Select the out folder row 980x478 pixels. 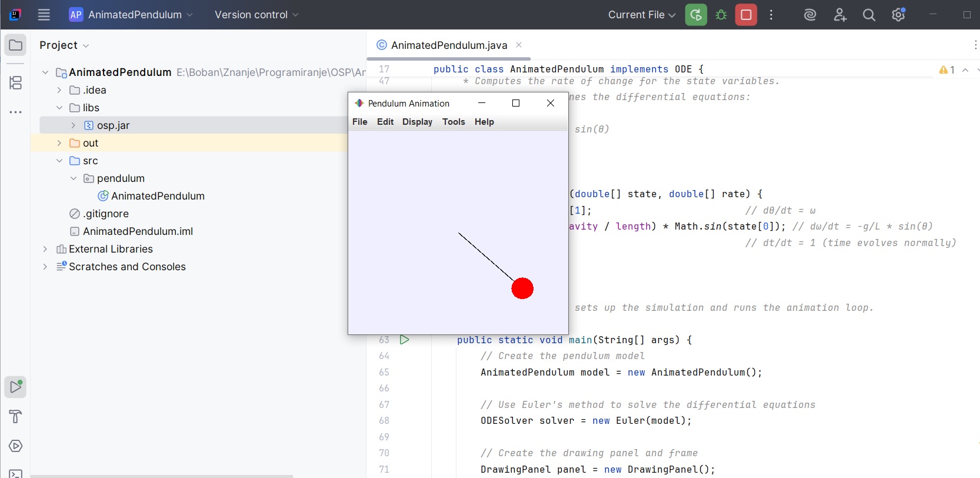click(x=189, y=143)
